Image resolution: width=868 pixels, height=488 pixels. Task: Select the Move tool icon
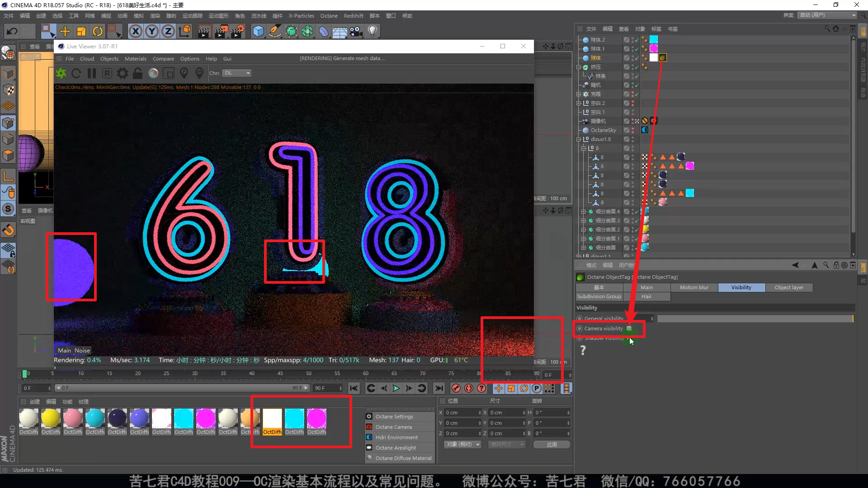(65, 31)
